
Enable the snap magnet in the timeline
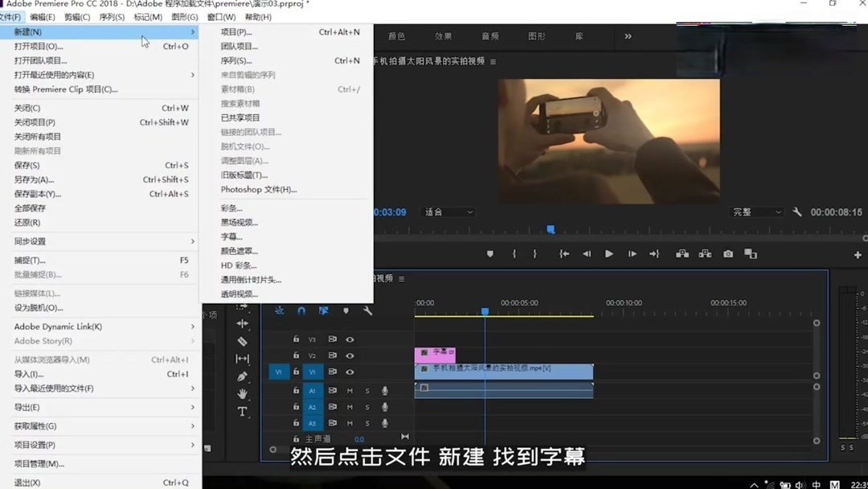[301, 310]
